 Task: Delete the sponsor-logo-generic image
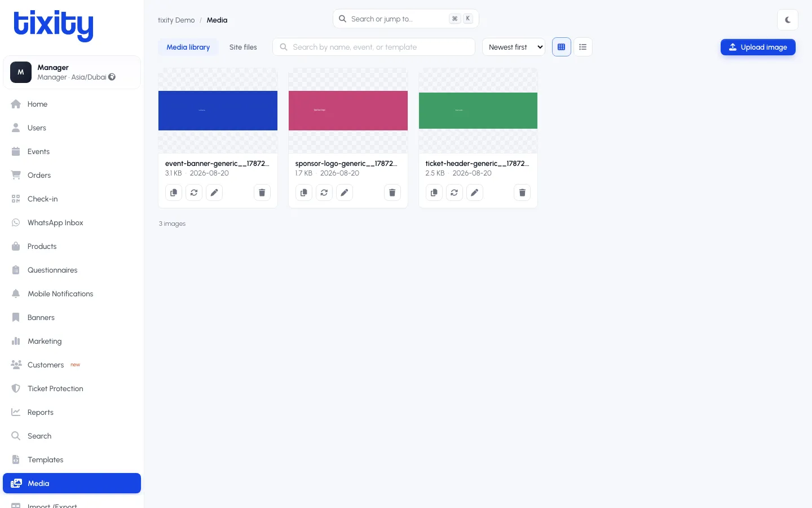click(392, 192)
